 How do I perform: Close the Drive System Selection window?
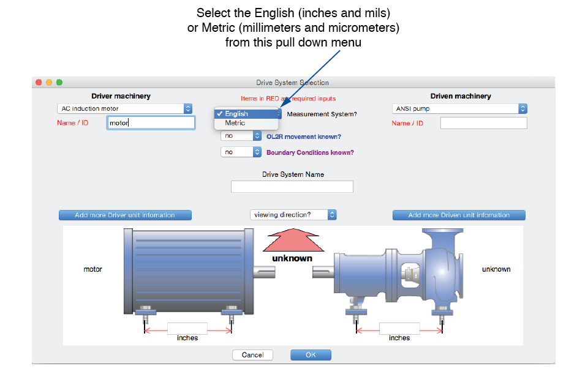pos(39,83)
